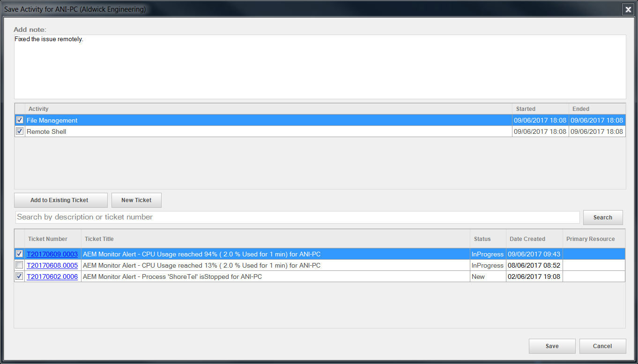Viewport: 638px width, 364px height.
Task: Open ticket link T20170609.0003
Action: click(52, 254)
